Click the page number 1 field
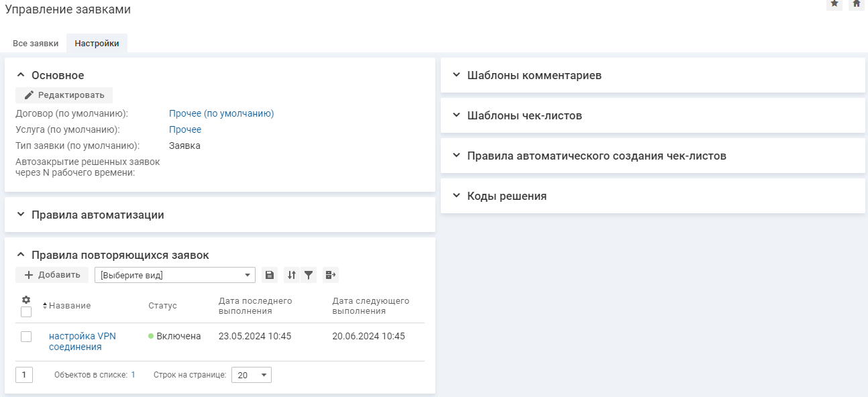The height and width of the screenshot is (397, 868). click(23, 375)
